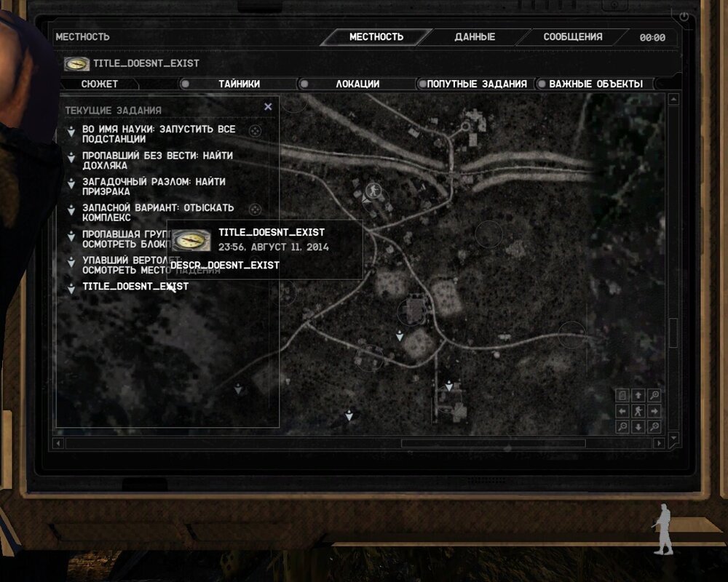728x582 pixels.
Task: Click arrow icon beside Пропавшая группа task
Action: click(71, 236)
